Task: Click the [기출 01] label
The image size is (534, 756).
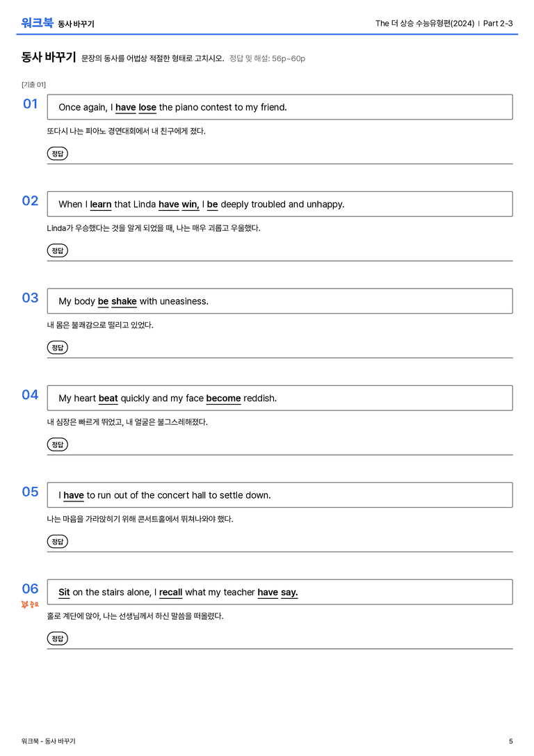Action: pyautogui.click(x=33, y=85)
